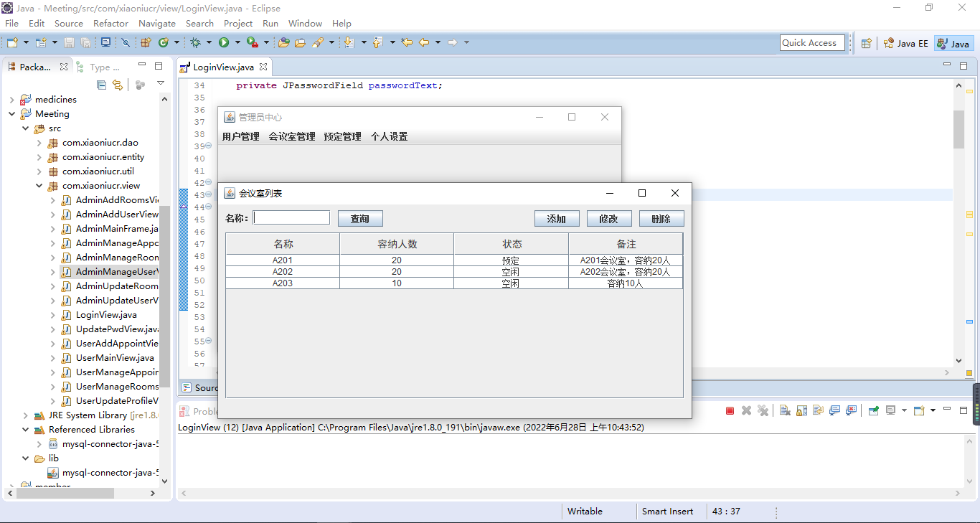Select the Java perspective button
The width and height of the screenshot is (980, 523).
click(x=953, y=43)
